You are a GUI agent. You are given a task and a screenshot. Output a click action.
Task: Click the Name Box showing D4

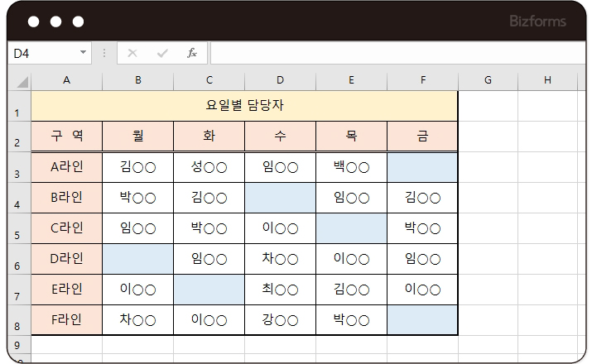pyautogui.click(x=41, y=53)
